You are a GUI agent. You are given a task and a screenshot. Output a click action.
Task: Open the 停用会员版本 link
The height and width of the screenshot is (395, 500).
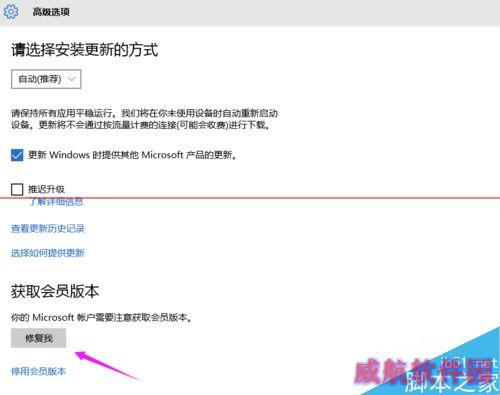(38, 371)
